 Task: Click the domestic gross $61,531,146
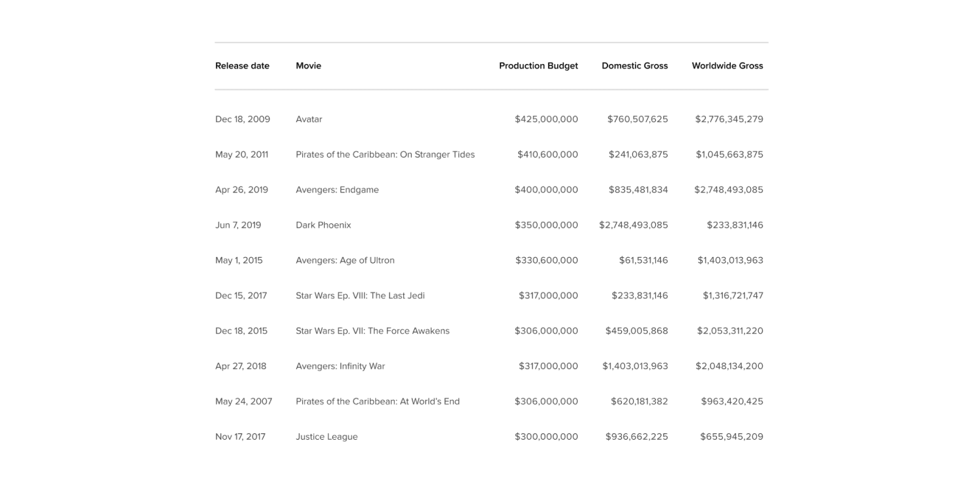click(643, 260)
